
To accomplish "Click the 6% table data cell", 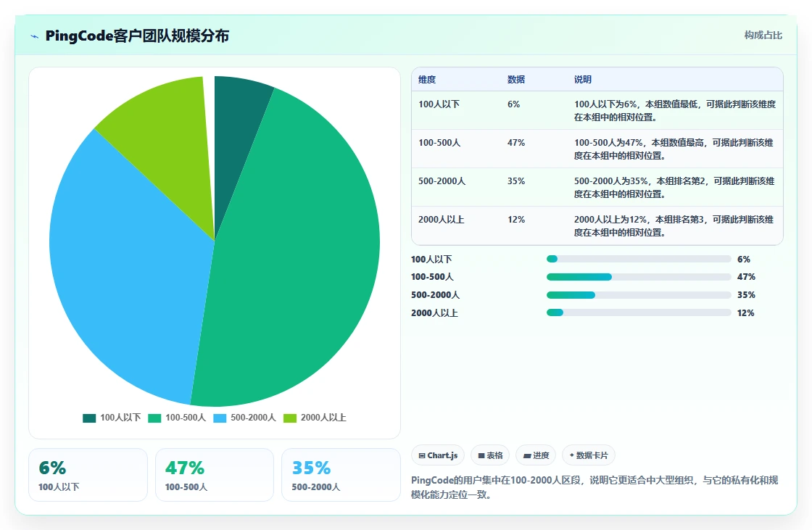I will pyautogui.click(x=514, y=104).
